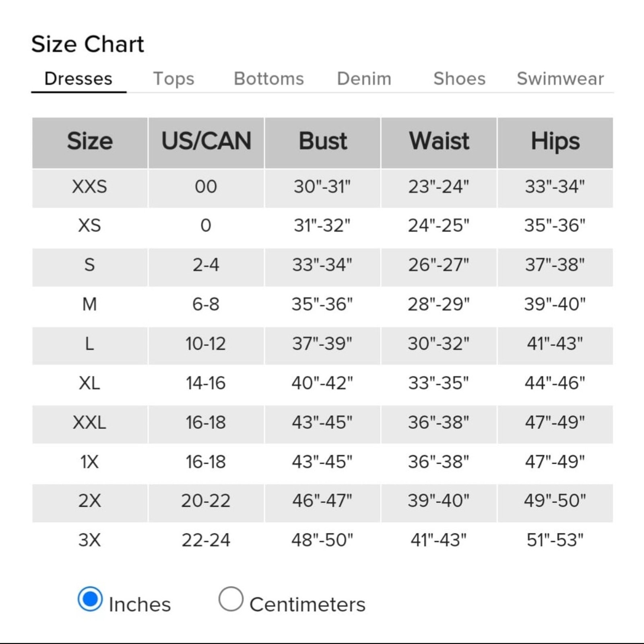Select the Dresses tab
The image size is (644, 644).
(78, 79)
